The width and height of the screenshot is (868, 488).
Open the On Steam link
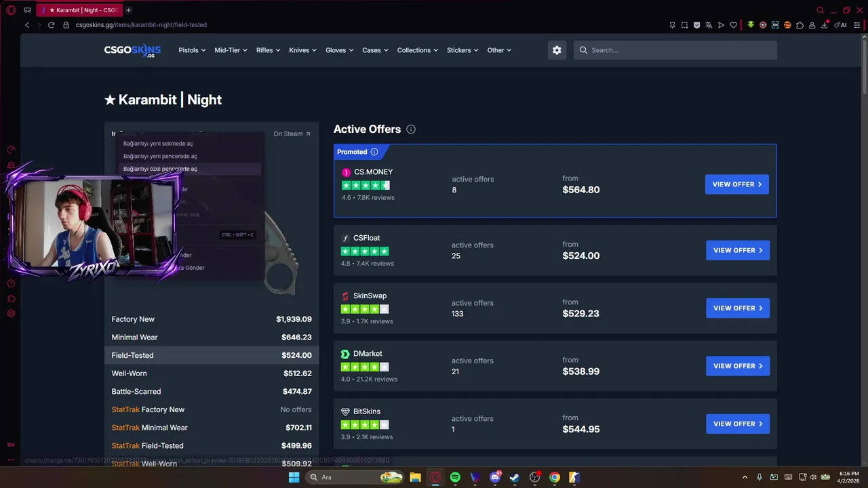tap(292, 134)
